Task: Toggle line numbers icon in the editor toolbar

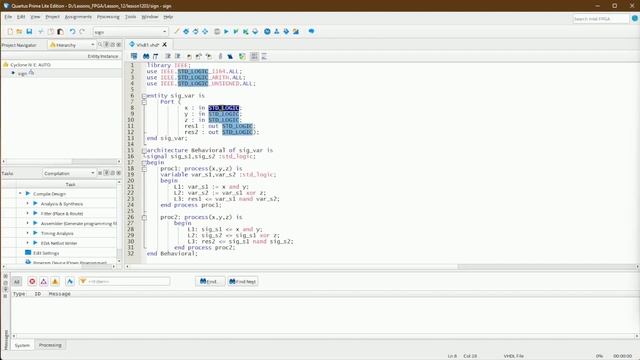Action: pos(254,56)
